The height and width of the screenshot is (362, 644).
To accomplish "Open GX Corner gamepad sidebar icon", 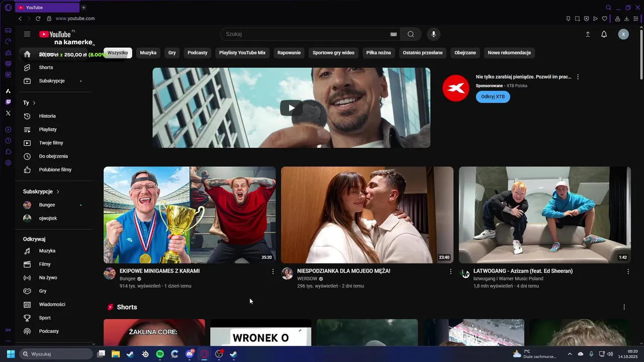I will click(8, 31).
